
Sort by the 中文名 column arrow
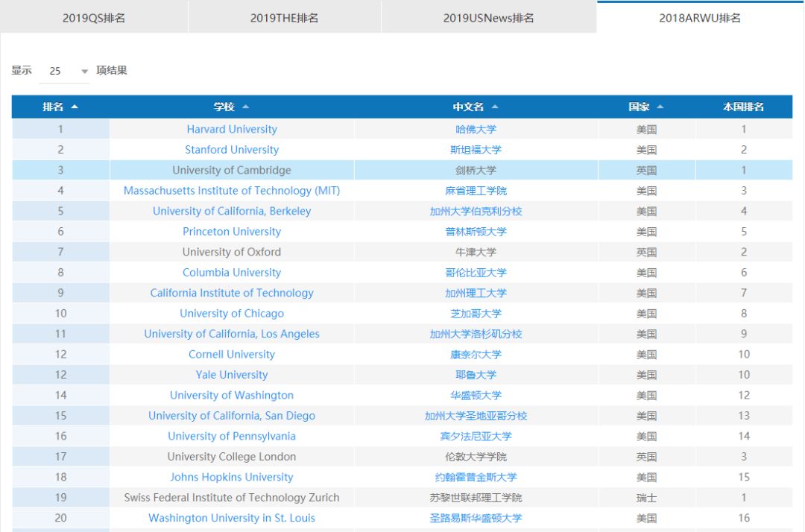[495, 107]
